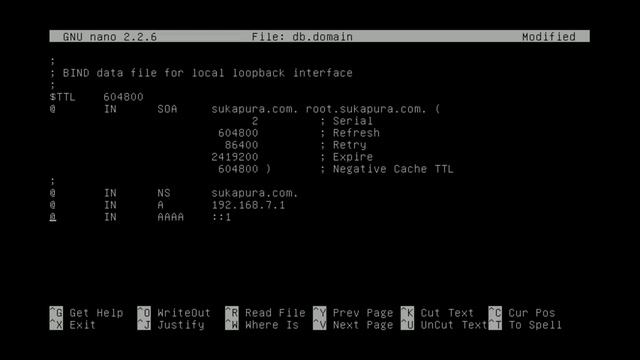Click the IP address 192.168.7.1
This screenshot has width=640, height=360.
248,205
